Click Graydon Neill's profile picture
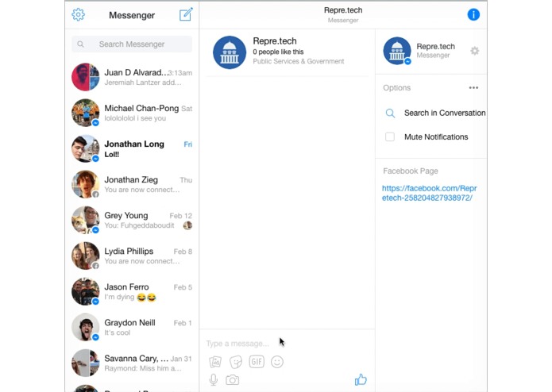The height and width of the screenshot is (392, 552). [86, 327]
